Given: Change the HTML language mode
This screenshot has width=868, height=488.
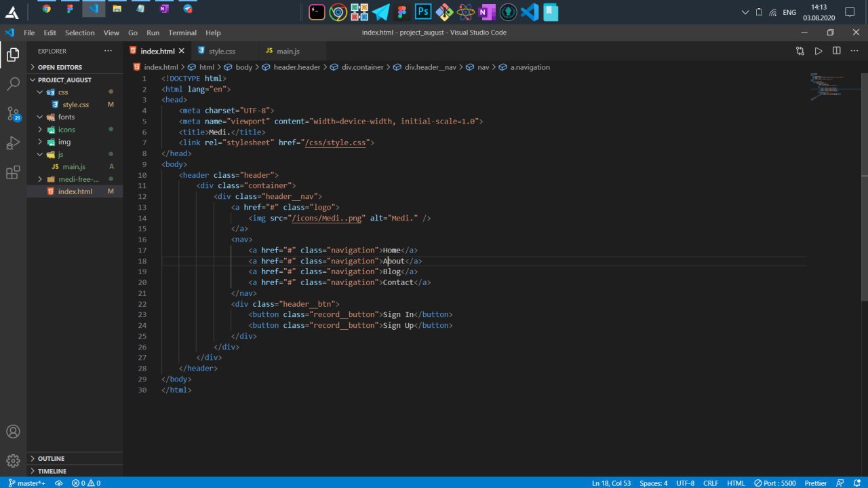Looking at the screenshot, I should pyautogui.click(x=736, y=483).
